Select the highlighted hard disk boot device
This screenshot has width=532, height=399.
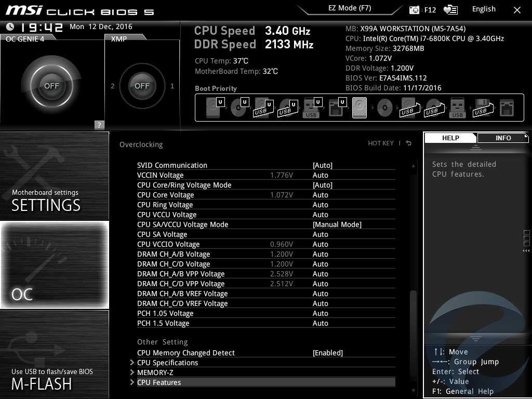pyautogui.click(x=360, y=108)
